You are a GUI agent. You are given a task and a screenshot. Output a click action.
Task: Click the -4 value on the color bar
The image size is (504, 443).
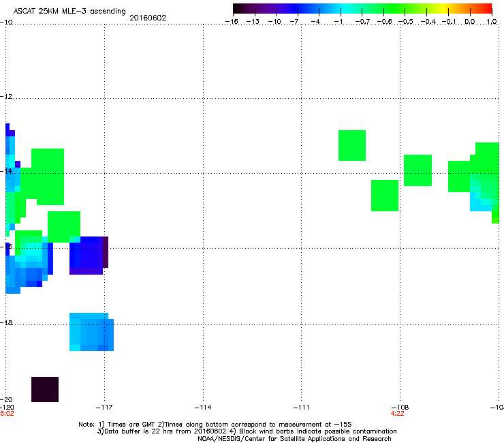click(x=315, y=22)
